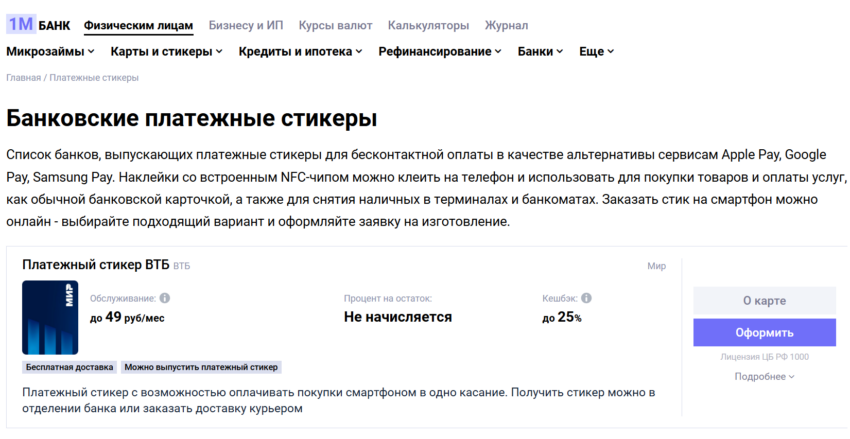Image resolution: width=850 pixels, height=439 pixels.
Task: Open Курсы валют section
Action: pyautogui.click(x=336, y=25)
